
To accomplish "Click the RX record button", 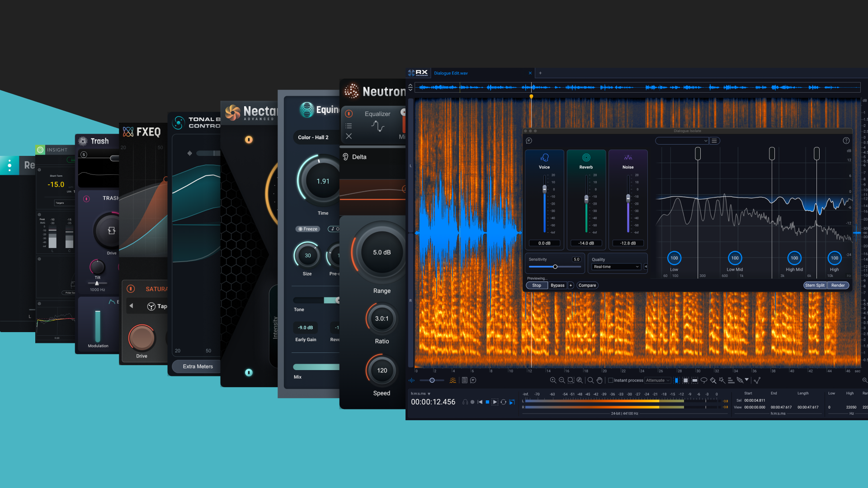I will (472, 402).
